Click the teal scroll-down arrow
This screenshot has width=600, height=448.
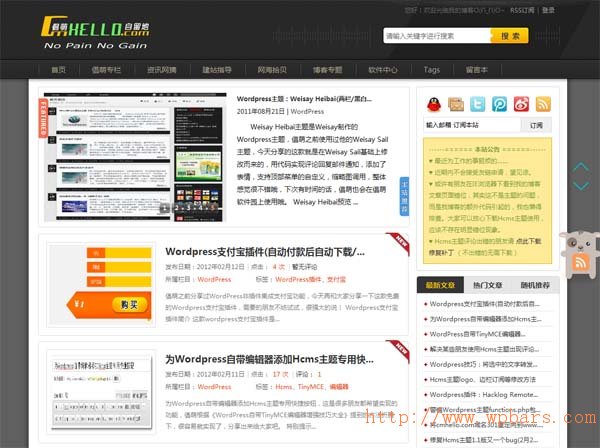pos(581,186)
